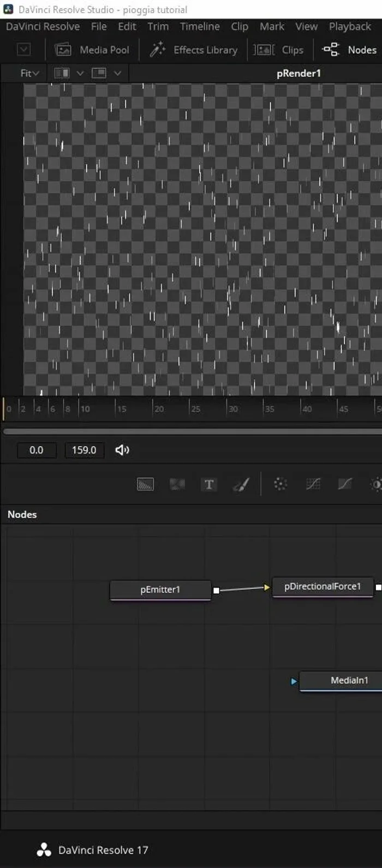This screenshot has width=382, height=868.
Task: Toggle the Effects Library panel
Action: point(194,50)
